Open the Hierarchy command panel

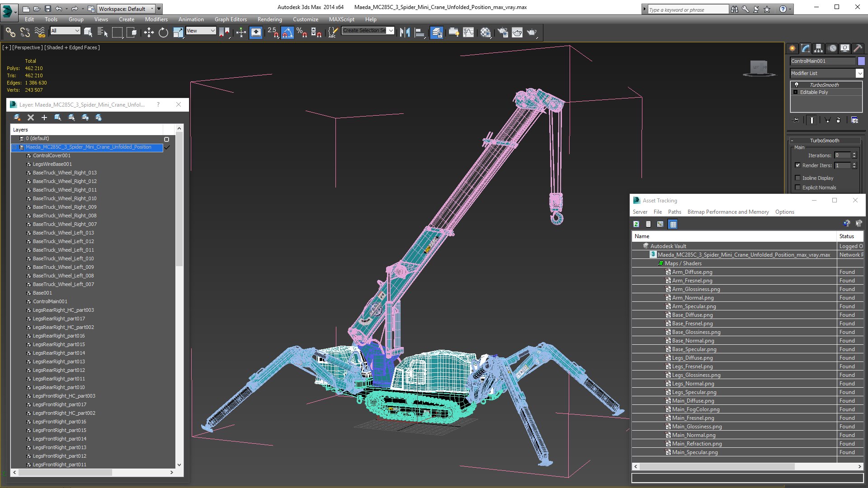coord(819,48)
